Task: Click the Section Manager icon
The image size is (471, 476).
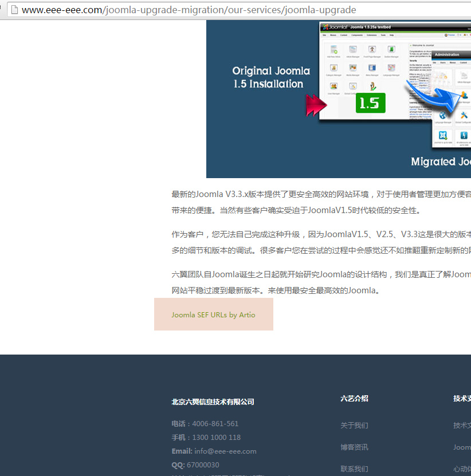Action: (391, 50)
